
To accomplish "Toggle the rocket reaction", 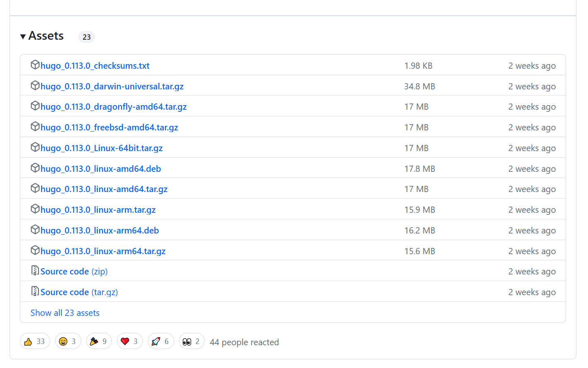I will tap(161, 342).
